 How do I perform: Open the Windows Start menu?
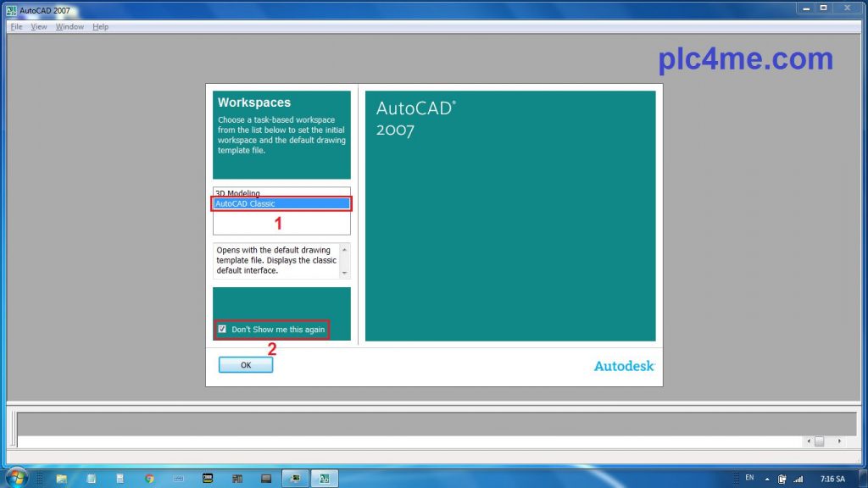click(17, 478)
